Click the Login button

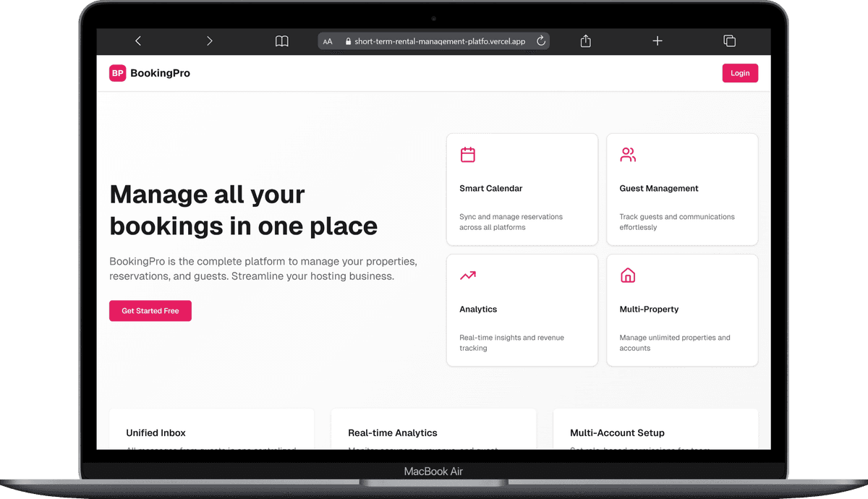(740, 73)
